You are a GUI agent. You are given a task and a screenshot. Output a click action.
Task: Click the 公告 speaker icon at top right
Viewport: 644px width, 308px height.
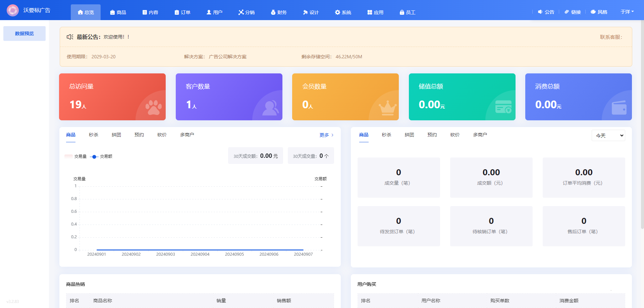click(x=540, y=12)
